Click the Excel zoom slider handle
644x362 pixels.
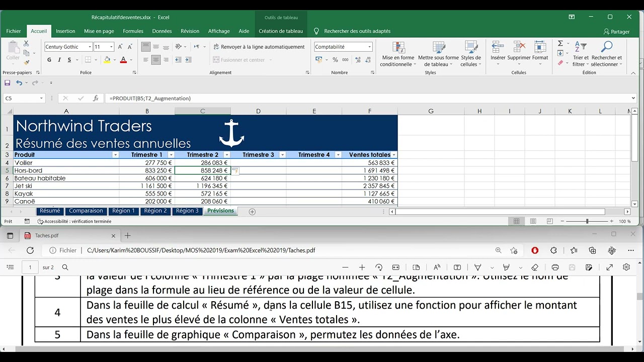[x=587, y=221]
